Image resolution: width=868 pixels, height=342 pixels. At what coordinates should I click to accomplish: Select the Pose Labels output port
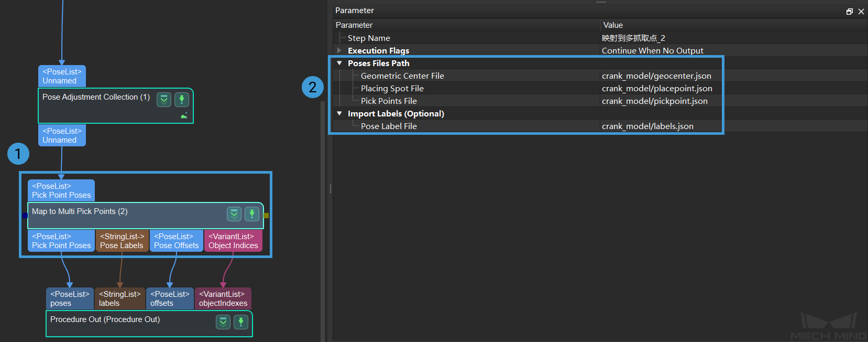(122, 241)
